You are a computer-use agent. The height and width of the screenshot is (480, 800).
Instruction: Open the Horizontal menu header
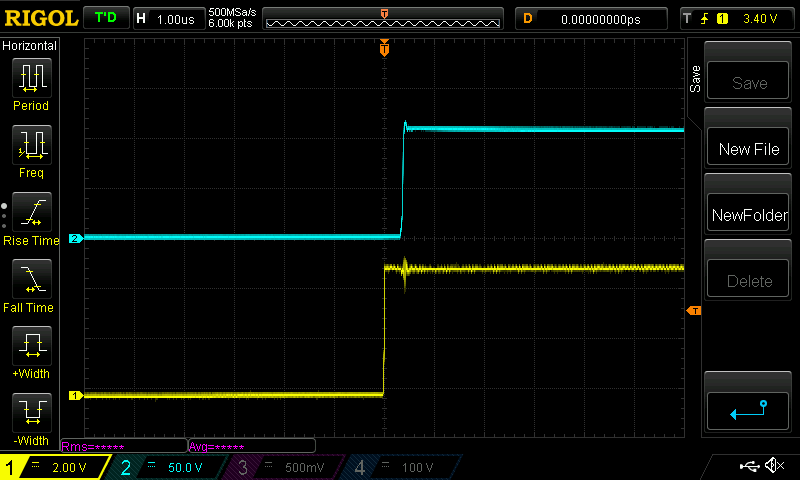[x=30, y=46]
